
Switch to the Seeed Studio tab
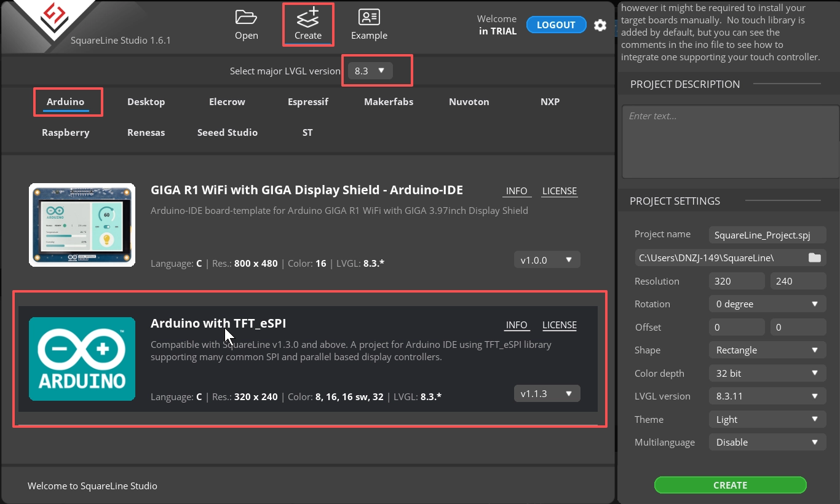click(x=228, y=132)
